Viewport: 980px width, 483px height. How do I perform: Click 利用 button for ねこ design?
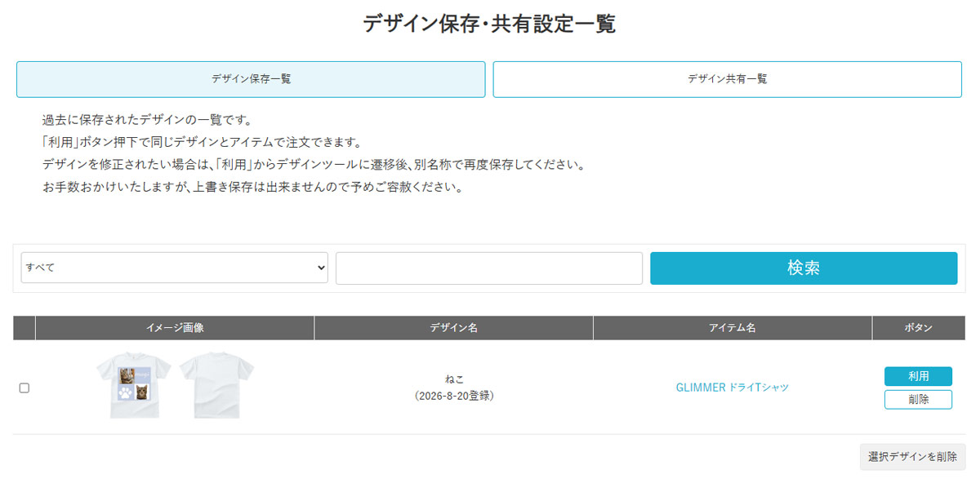[x=918, y=376]
